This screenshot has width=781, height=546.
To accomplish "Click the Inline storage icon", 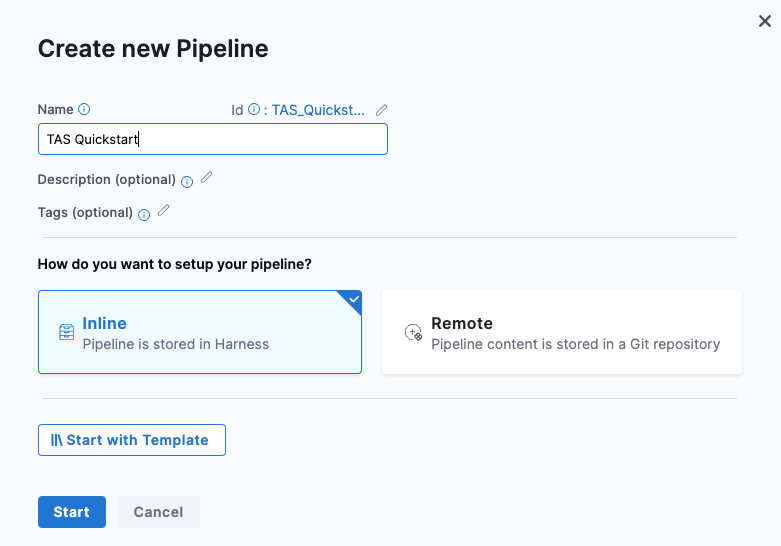I will coord(66,333).
